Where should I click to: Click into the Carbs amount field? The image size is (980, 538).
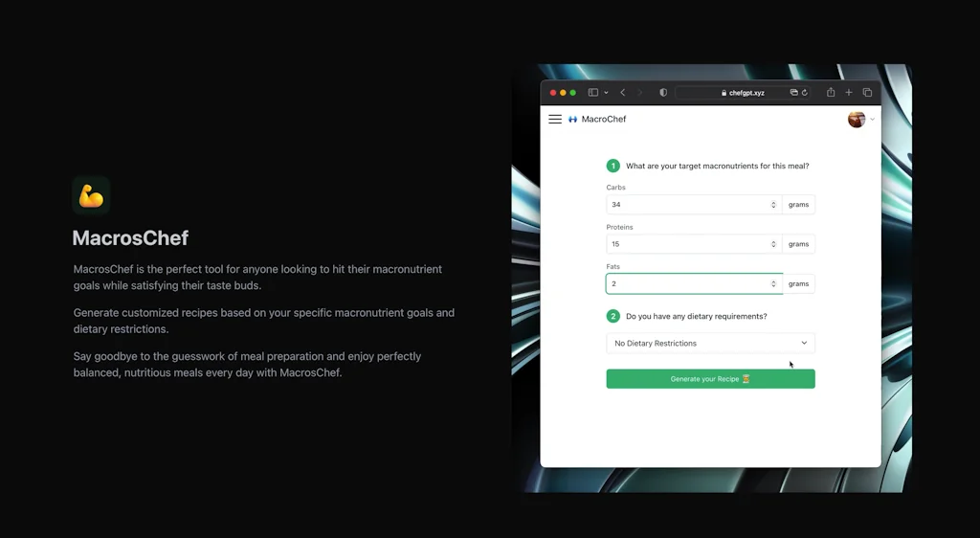pos(694,204)
